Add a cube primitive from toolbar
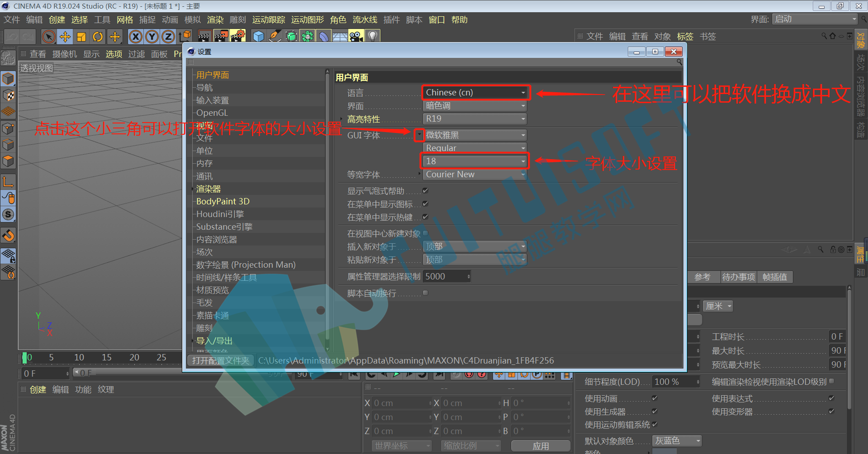This screenshot has height=454, width=868. 258,36
